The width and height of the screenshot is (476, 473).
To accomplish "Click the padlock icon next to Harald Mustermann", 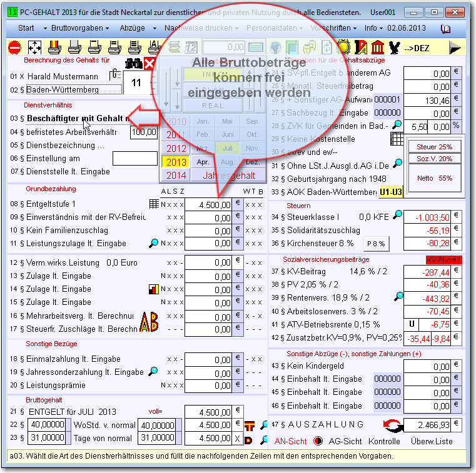I will (x=115, y=75).
